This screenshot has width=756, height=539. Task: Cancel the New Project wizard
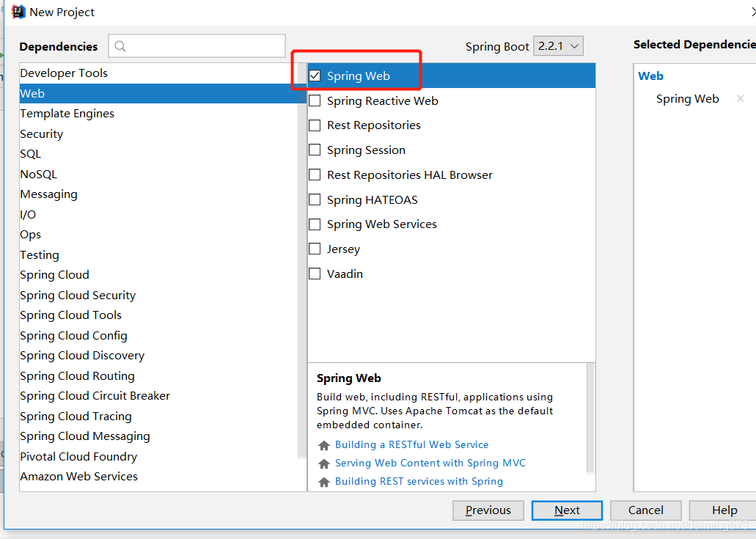tap(645, 510)
